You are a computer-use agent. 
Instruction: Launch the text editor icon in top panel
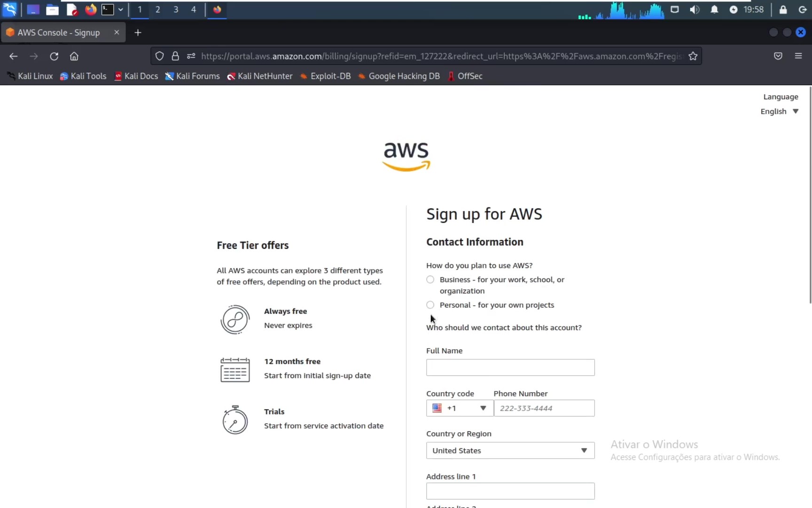[71, 9]
